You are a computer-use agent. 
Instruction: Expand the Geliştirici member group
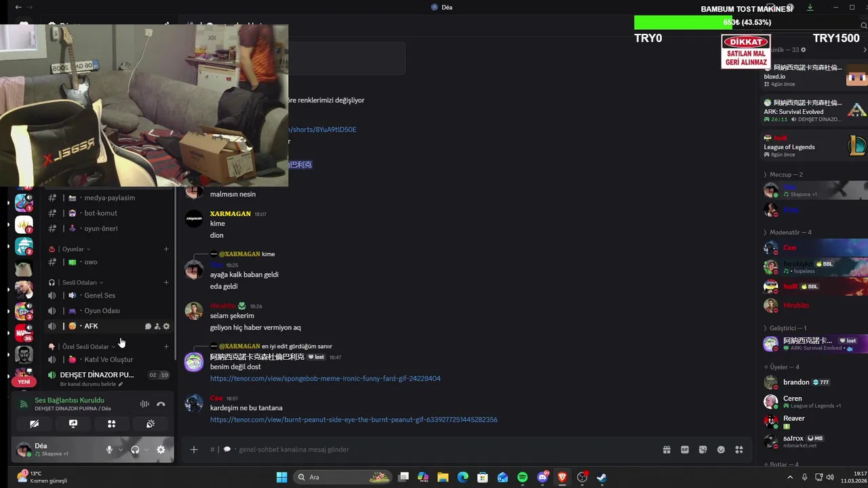pos(785,328)
